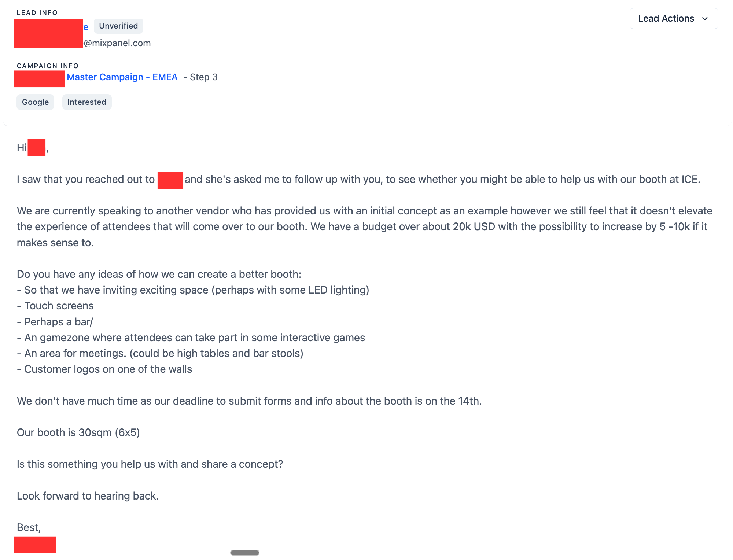This screenshot has width=733, height=560.
Task: Click the line about the deadline on the 14th
Action: 249,401
